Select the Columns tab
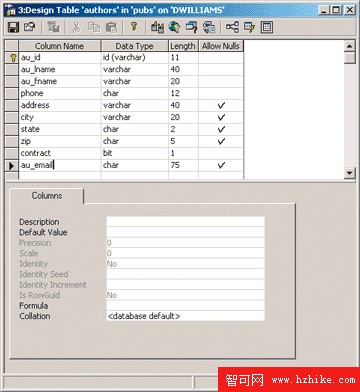 point(47,196)
